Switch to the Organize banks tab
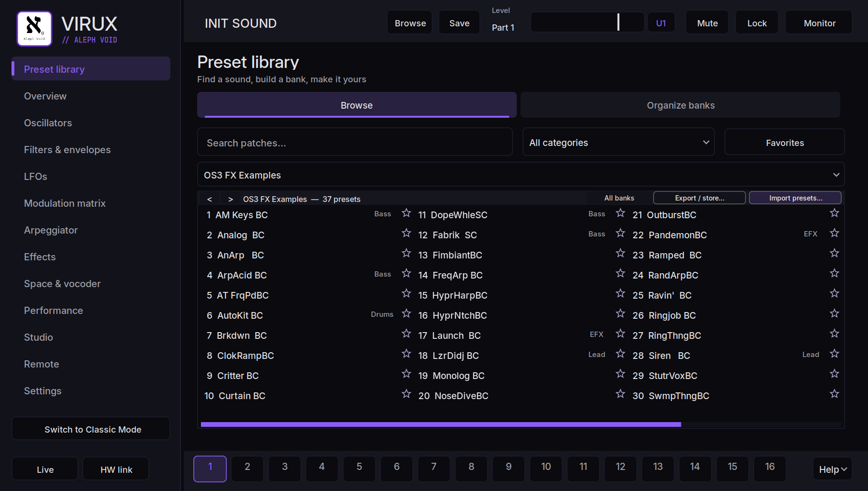Viewport: 868px width, 491px height. click(680, 105)
